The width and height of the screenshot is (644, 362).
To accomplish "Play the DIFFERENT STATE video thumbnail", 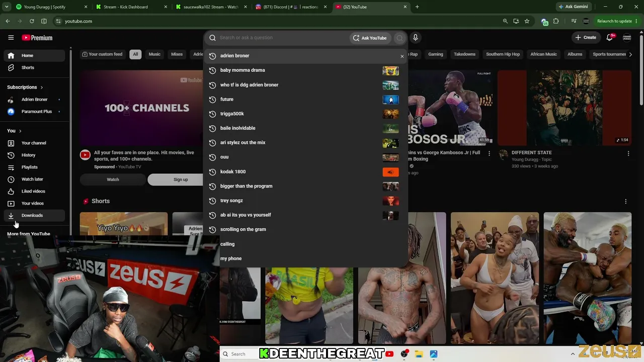I will tap(564, 108).
